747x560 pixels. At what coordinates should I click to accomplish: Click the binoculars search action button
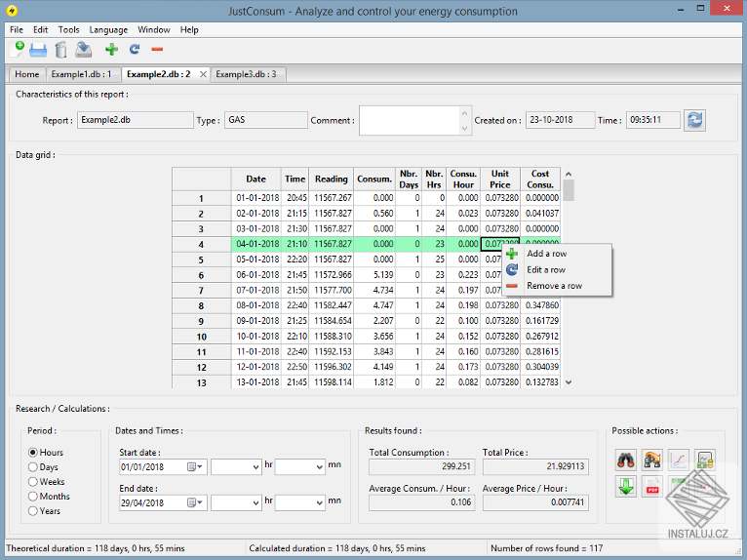(x=626, y=459)
